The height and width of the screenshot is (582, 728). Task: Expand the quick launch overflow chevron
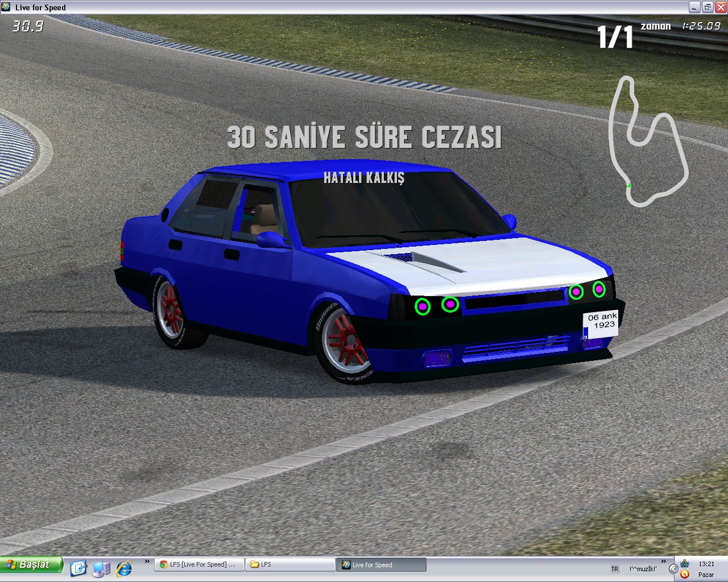click(147, 562)
